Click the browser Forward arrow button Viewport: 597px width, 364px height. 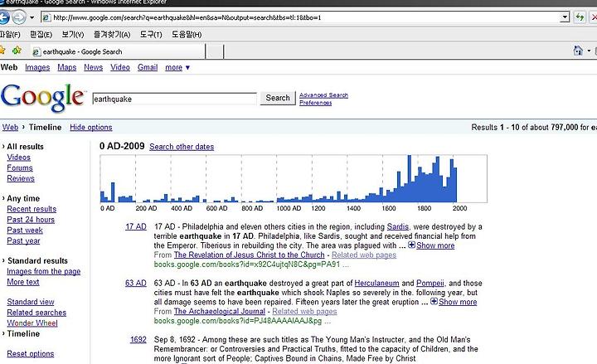pyautogui.click(x=19, y=17)
